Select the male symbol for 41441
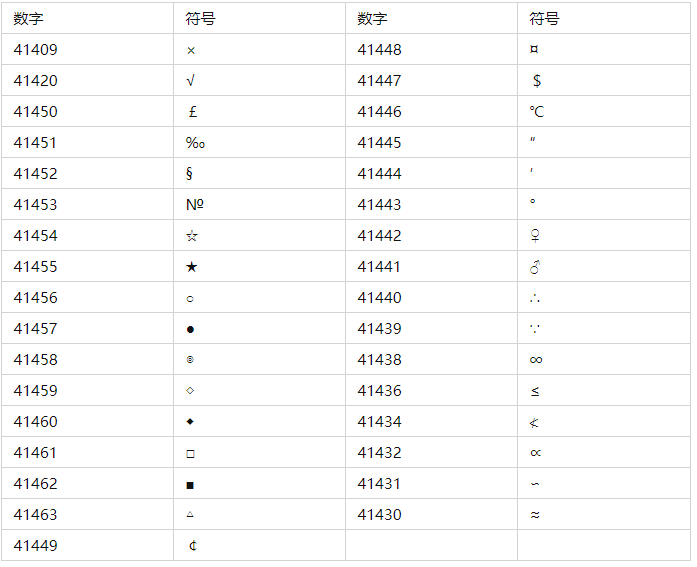This screenshot has width=697, height=567. click(x=535, y=267)
